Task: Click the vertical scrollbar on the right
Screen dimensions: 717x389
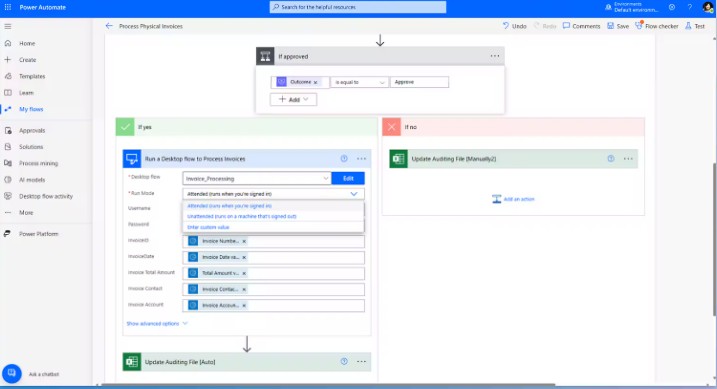Action: click(x=714, y=239)
